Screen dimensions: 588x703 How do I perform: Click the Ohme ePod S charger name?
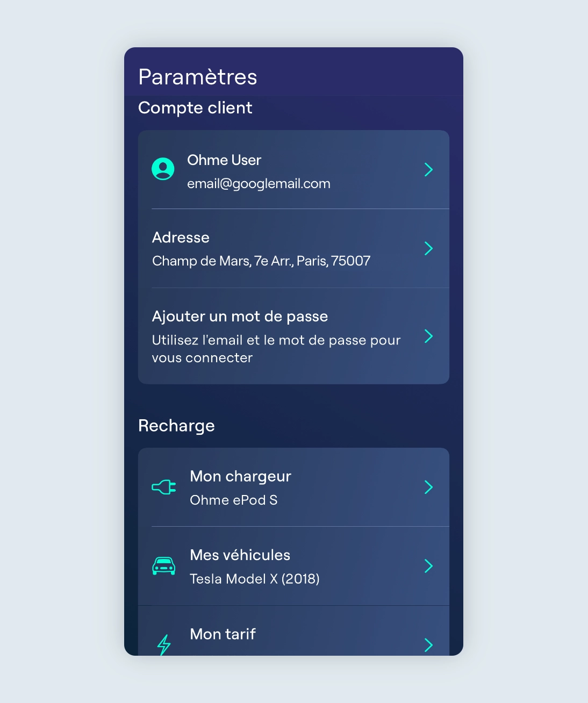pyautogui.click(x=233, y=500)
